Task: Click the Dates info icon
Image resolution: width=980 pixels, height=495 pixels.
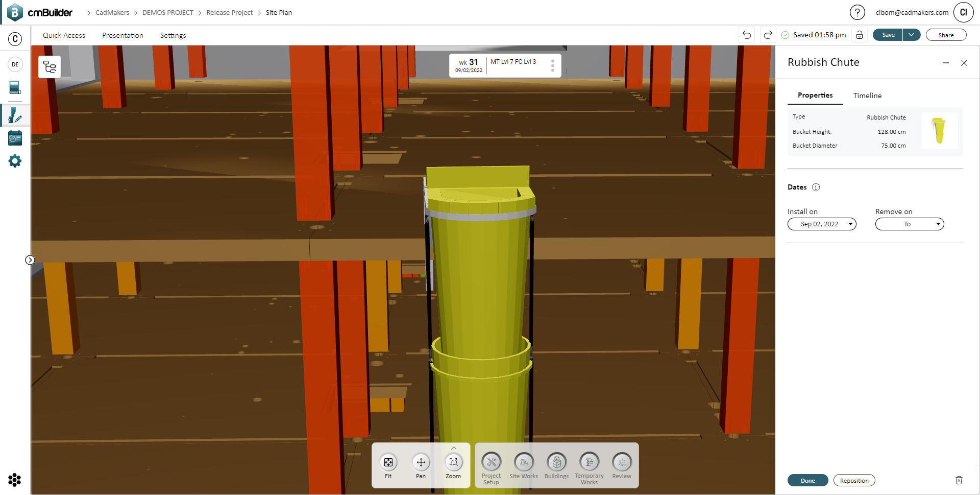Action: 816,187
